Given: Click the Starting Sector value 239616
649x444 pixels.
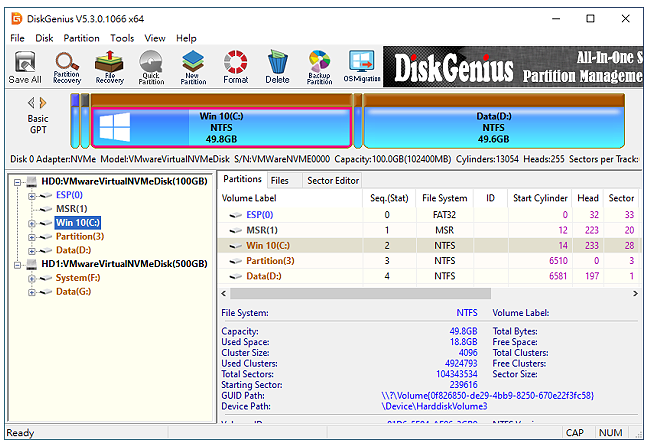Looking at the screenshot, I should coord(464,385).
